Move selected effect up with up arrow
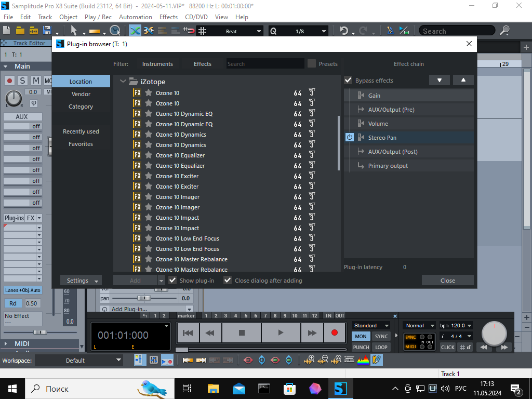The image size is (532, 399). pos(463,81)
